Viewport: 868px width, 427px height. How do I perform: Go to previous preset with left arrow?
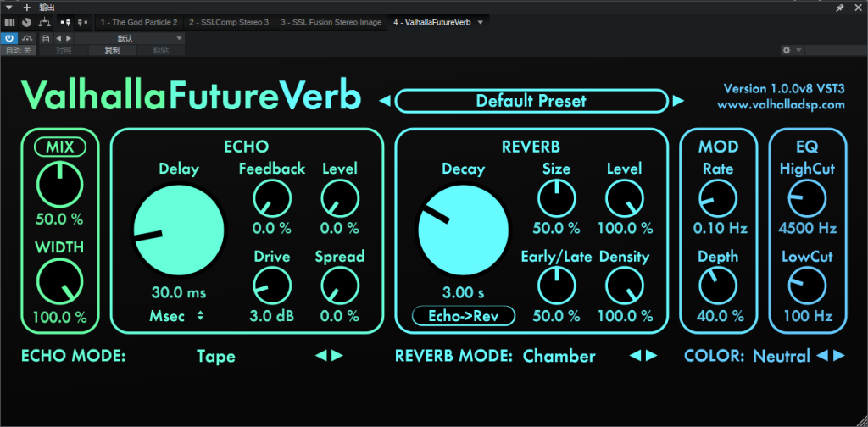385,102
